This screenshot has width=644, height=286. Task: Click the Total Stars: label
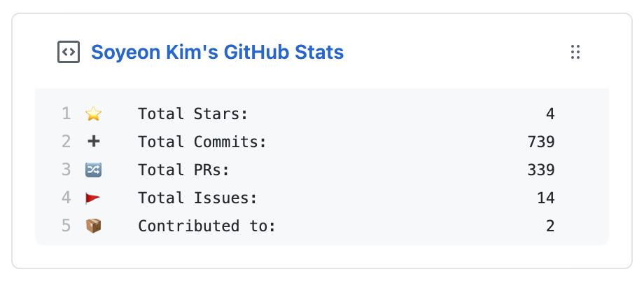(193, 114)
